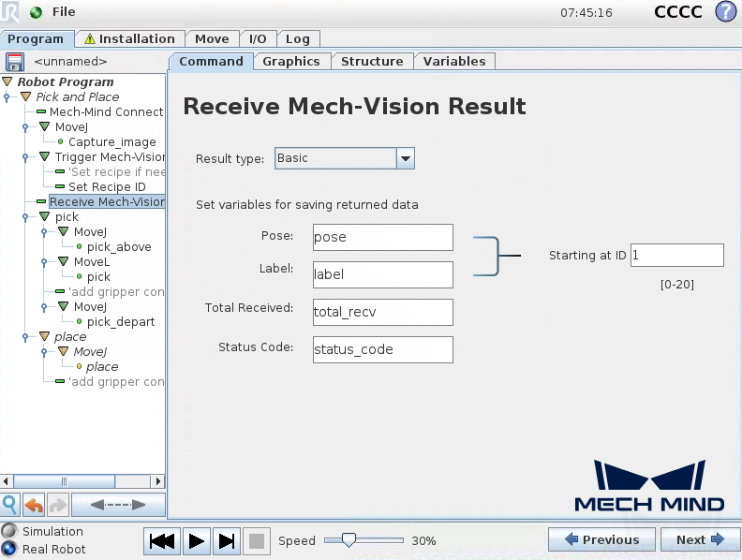Click the magnifier search icon
This screenshot has width=742, height=560.
(x=10, y=505)
